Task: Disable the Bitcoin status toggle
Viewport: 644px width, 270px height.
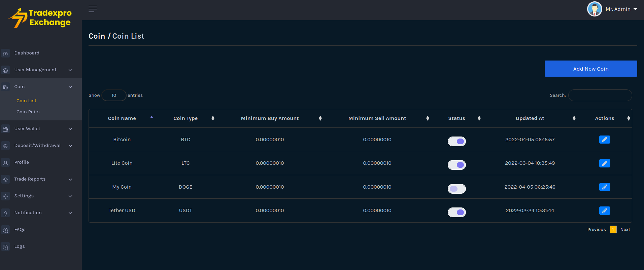Action: [456, 141]
